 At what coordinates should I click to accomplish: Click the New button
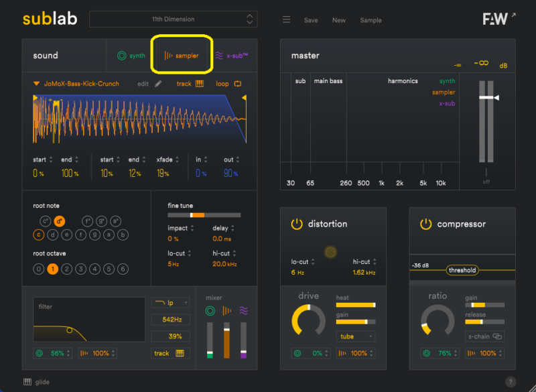(x=339, y=20)
